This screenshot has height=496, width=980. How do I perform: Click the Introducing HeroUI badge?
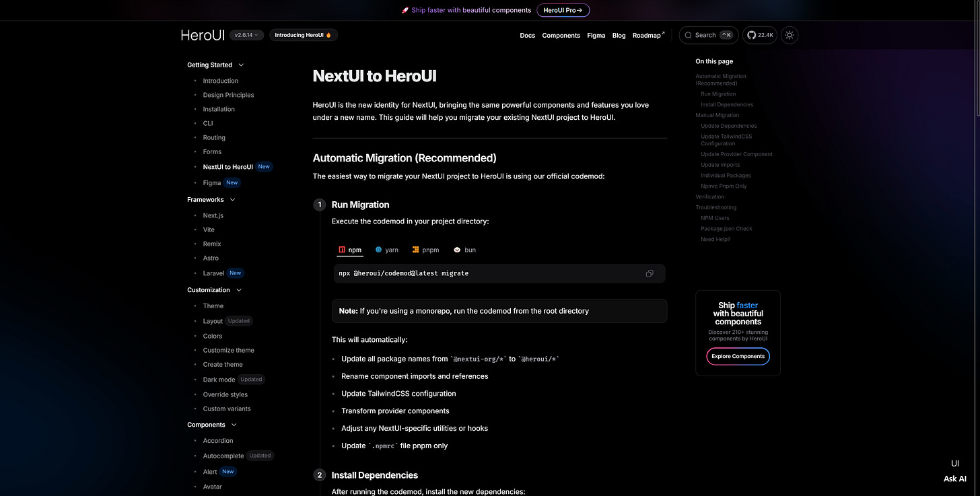[x=304, y=35]
